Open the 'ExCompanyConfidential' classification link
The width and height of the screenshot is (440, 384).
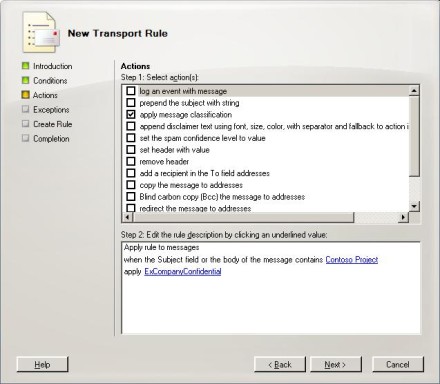point(183,271)
